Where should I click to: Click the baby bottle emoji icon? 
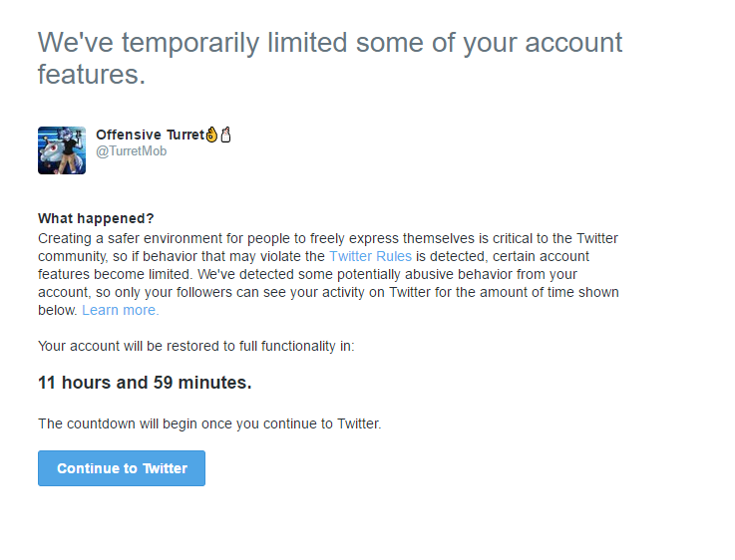click(225, 135)
